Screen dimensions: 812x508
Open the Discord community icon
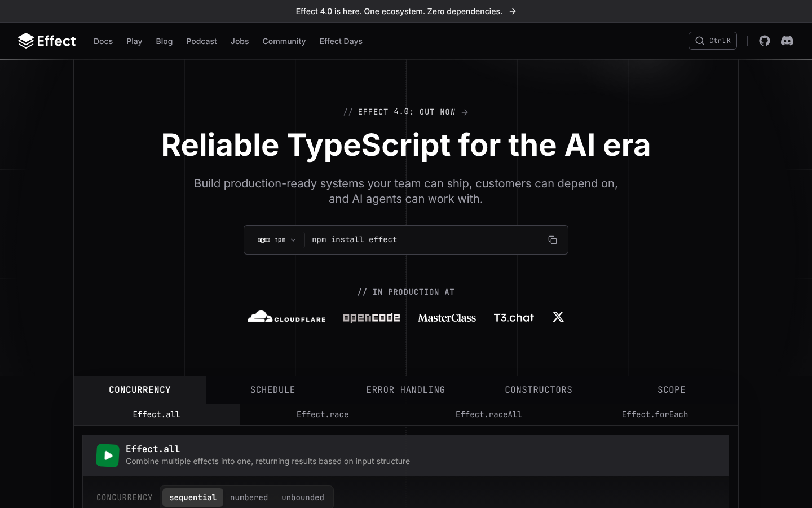point(787,41)
